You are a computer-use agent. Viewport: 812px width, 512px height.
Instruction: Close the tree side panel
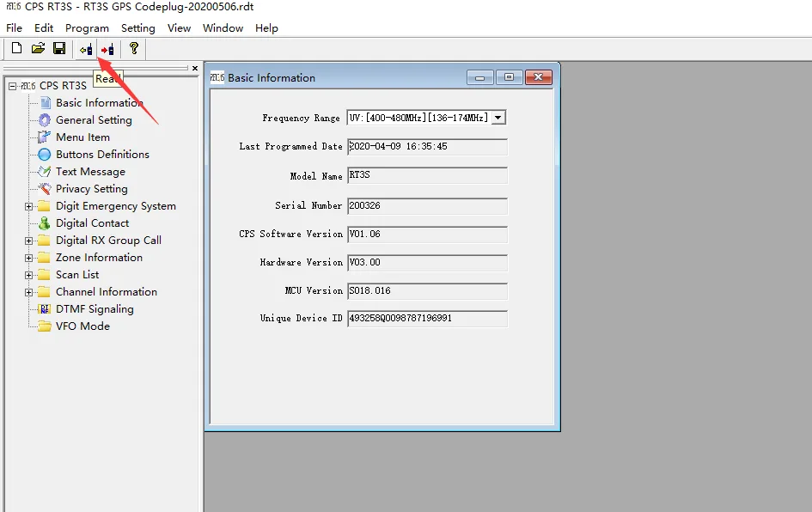(x=195, y=69)
